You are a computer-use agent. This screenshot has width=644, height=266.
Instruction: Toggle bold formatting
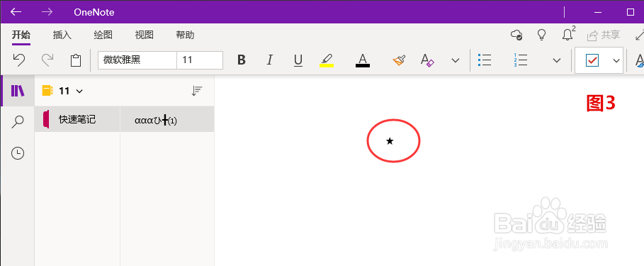point(242,60)
